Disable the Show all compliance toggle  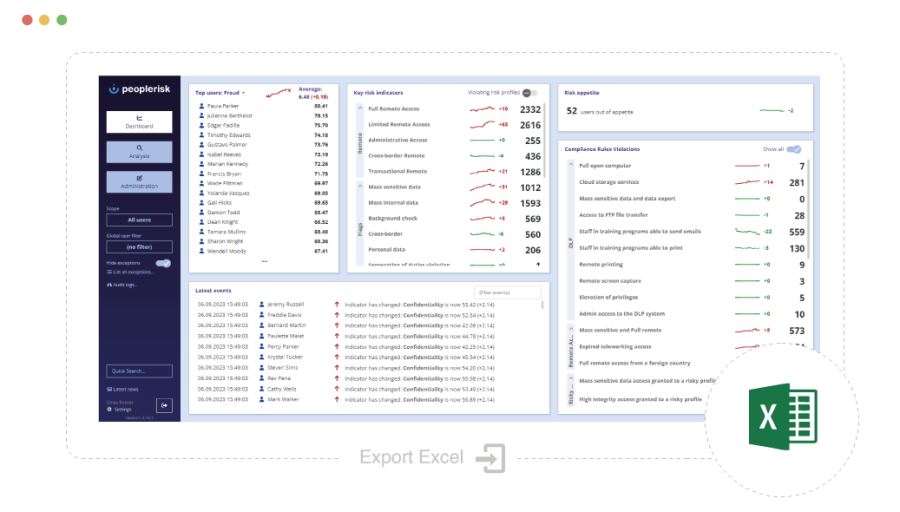pos(794,149)
